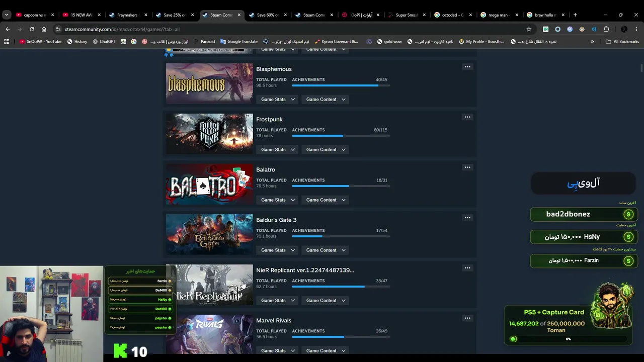The image size is (644, 362).
Task: Switch to the 'mega man' tab
Action: pyautogui.click(x=500, y=15)
